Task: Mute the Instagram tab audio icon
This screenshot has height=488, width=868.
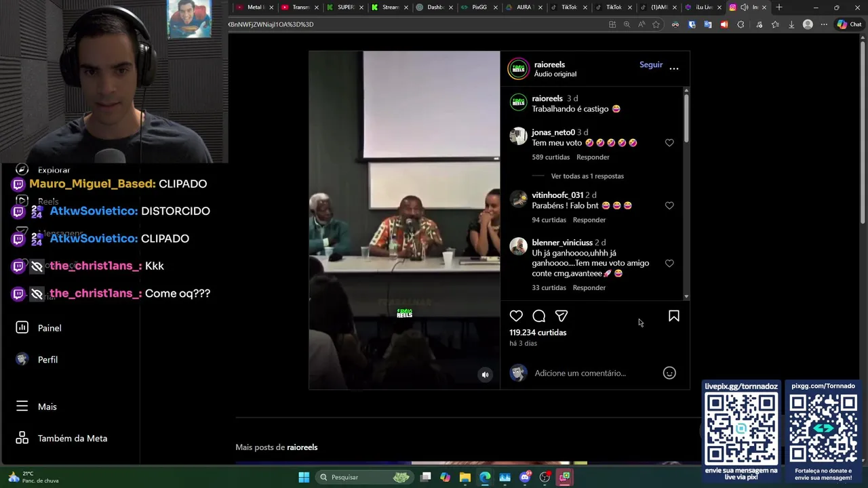Action: tap(744, 7)
